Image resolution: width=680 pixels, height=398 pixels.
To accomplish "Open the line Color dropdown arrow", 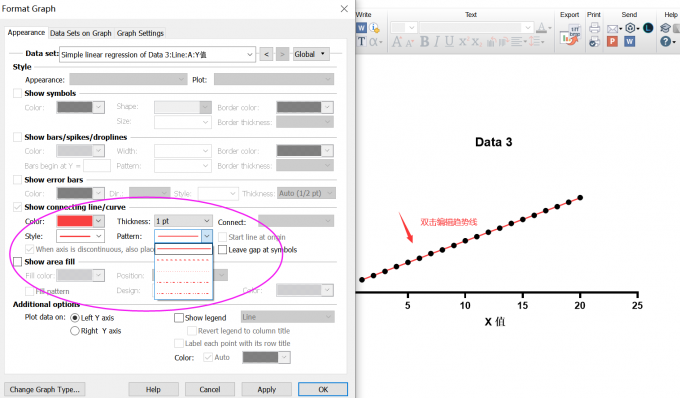I will point(98,221).
